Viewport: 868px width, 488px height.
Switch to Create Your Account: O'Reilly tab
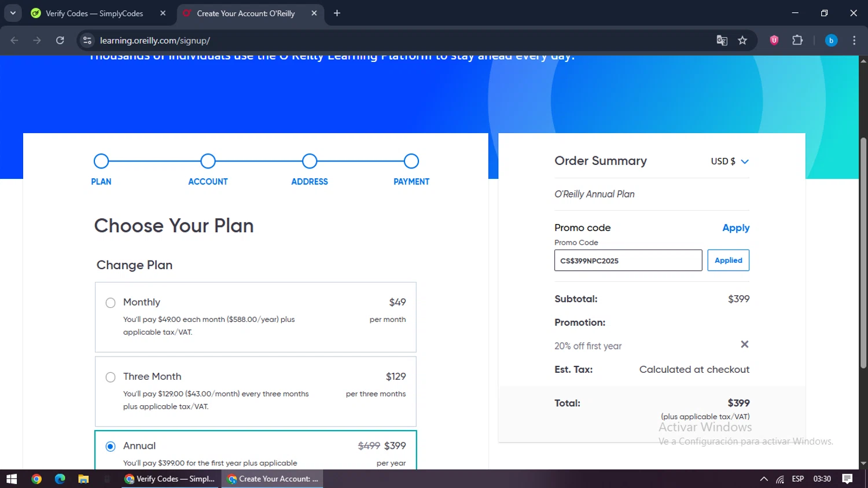246,13
